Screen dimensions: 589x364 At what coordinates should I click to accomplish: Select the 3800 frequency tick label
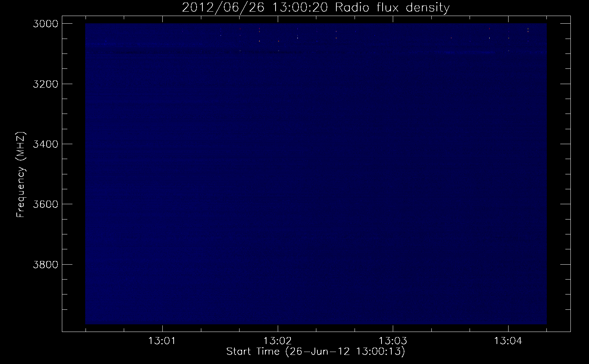pos(45,264)
